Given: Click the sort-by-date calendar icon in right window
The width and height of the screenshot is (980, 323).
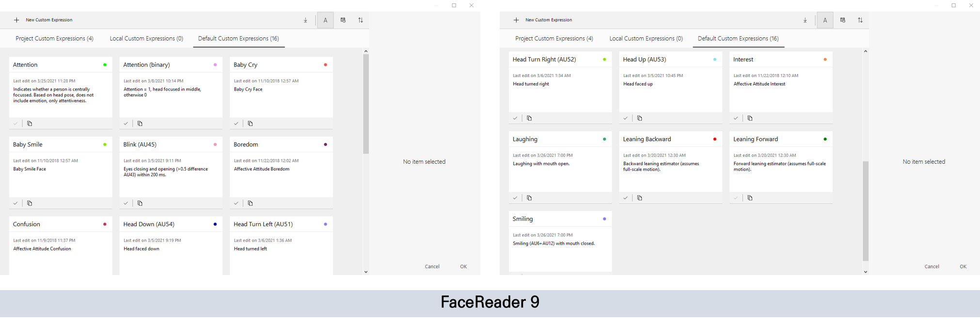Looking at the screenshot, I should [843, 20].
